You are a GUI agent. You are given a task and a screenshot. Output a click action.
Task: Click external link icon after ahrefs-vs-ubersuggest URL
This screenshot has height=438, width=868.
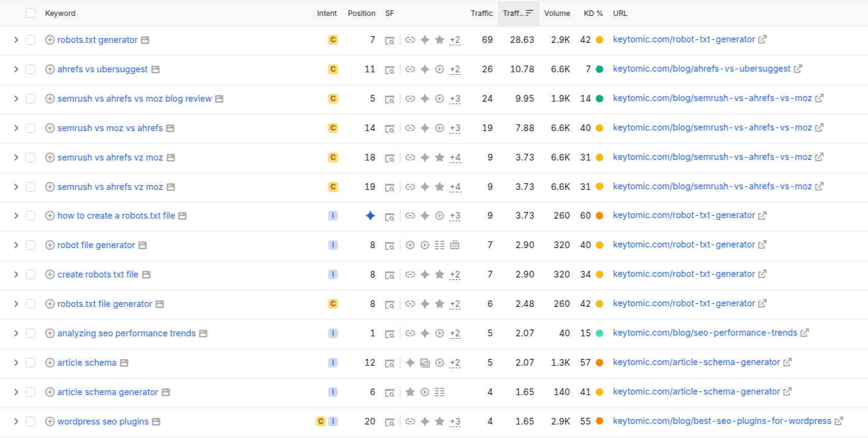798,69
